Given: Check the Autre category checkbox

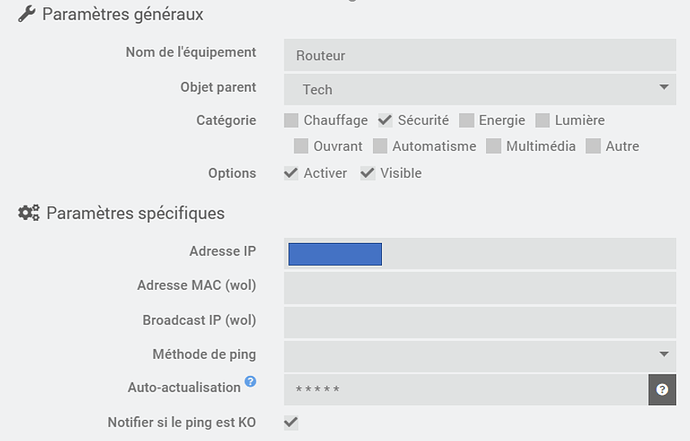Looking at the screenshot, I should pos(593,147).
